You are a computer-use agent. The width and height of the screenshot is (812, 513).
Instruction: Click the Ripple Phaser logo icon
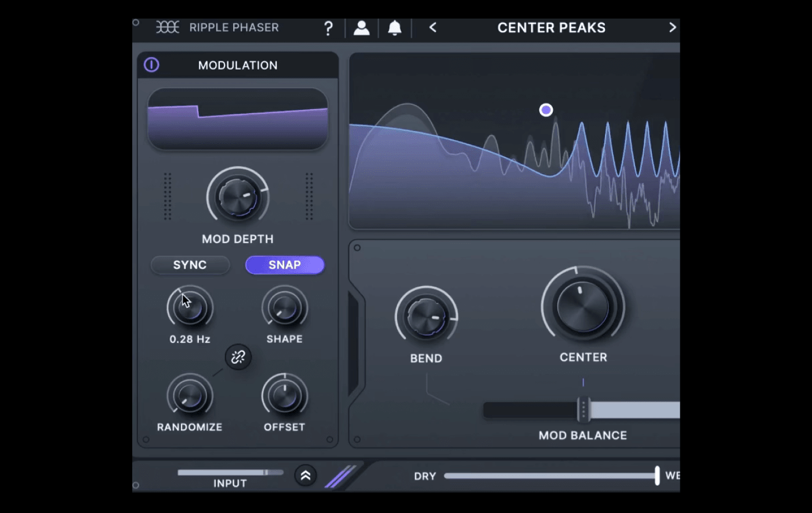pyautogui.click(x=168, y=27)
